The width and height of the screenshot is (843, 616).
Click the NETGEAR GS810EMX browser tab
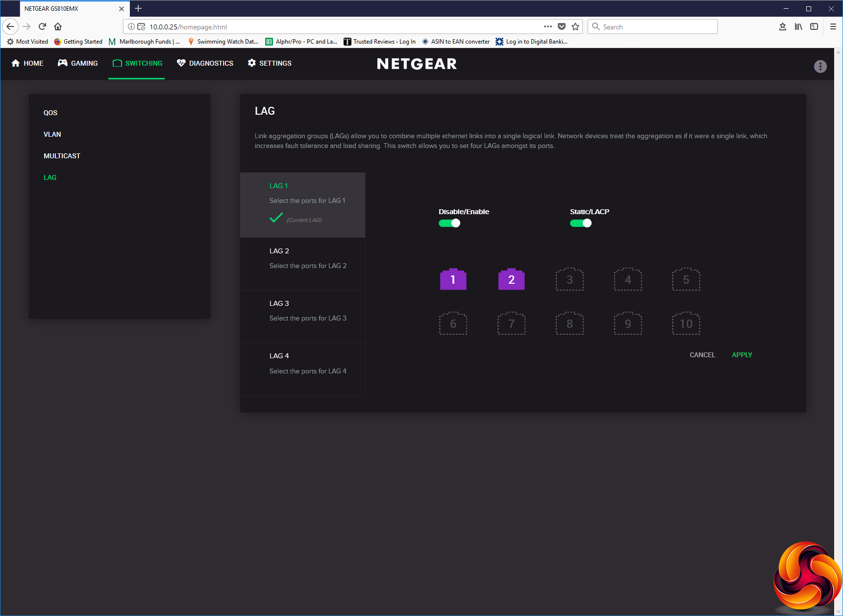74,8
